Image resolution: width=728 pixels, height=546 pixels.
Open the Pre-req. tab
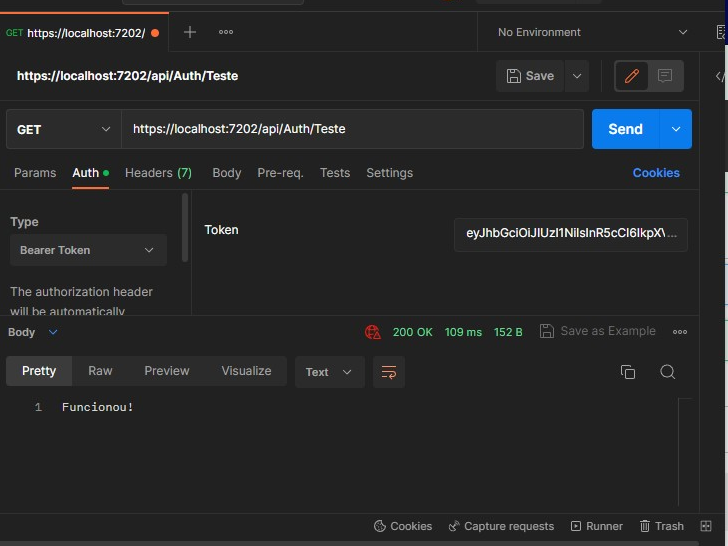point(280,173)
